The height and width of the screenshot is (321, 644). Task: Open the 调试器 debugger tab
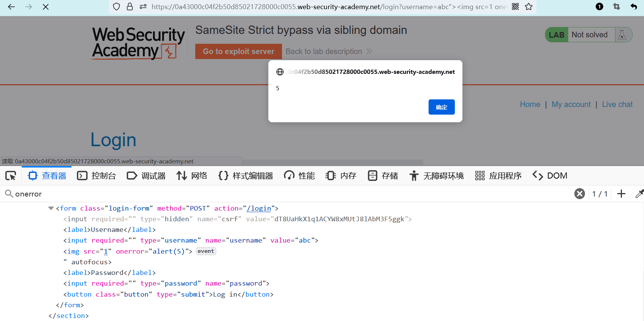(x=147, y=176)
